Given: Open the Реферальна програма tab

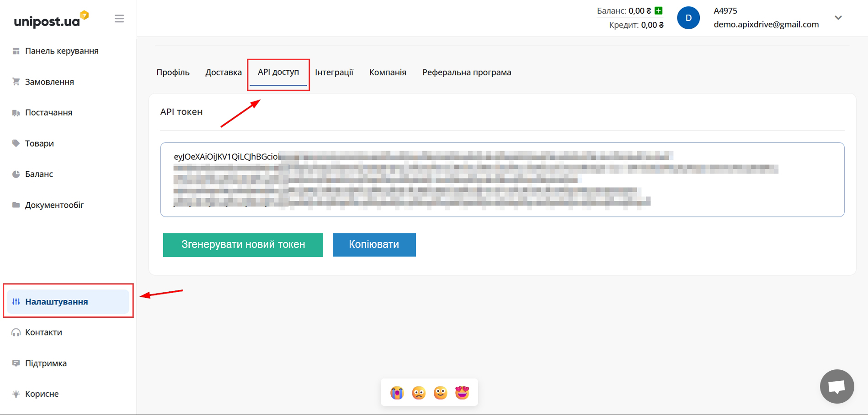Looking at the screenshot, I should pos(467,73).
